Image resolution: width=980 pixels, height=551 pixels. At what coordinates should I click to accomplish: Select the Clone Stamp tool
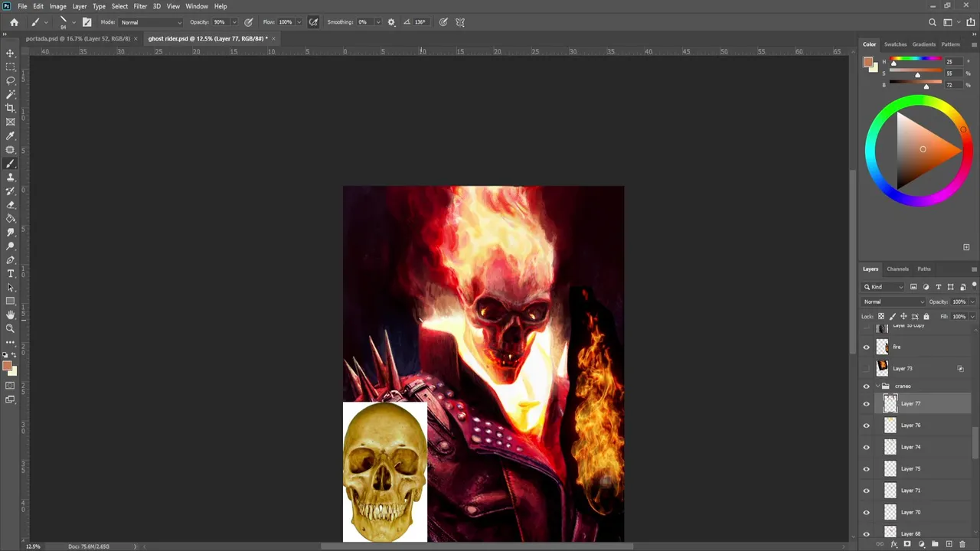tap(11, 177)
